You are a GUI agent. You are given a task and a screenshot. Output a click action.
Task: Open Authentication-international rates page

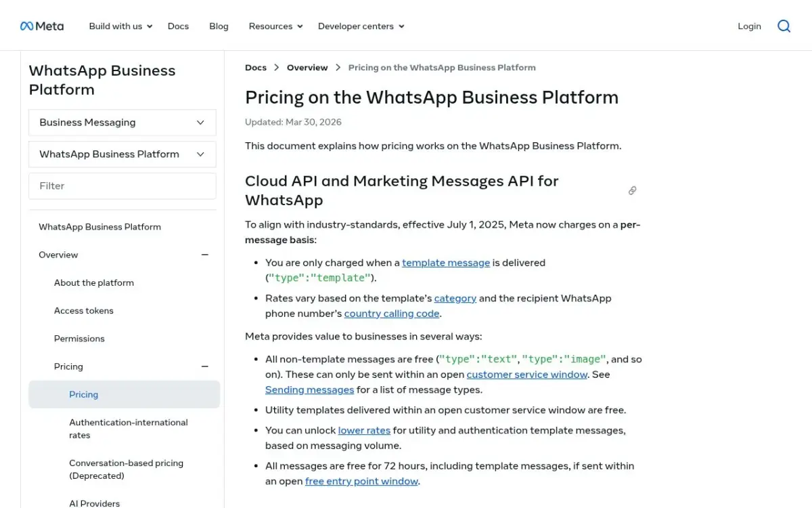pos(129,429)
